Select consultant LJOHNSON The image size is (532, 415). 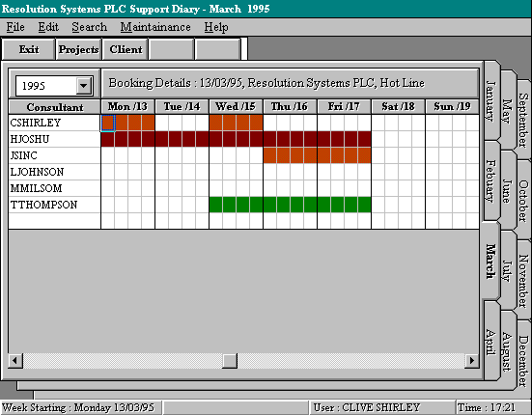click(x=54, y=172)
